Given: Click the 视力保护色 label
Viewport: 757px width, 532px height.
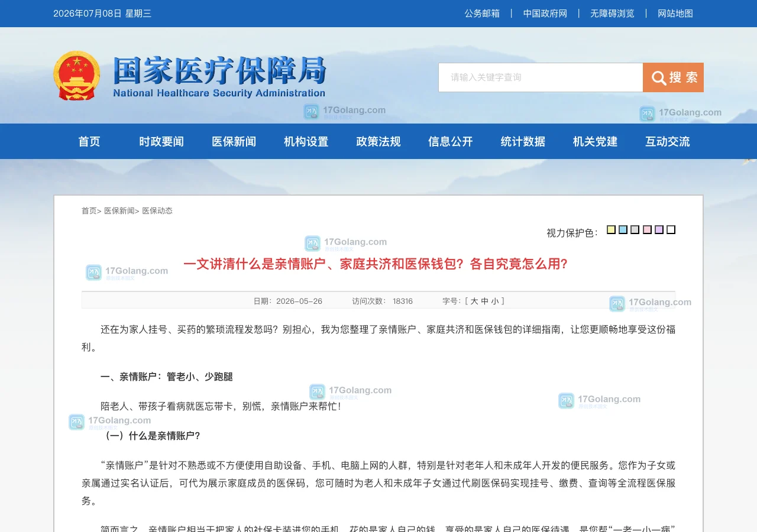Looking at the screenshot, I should click(572, 233).
